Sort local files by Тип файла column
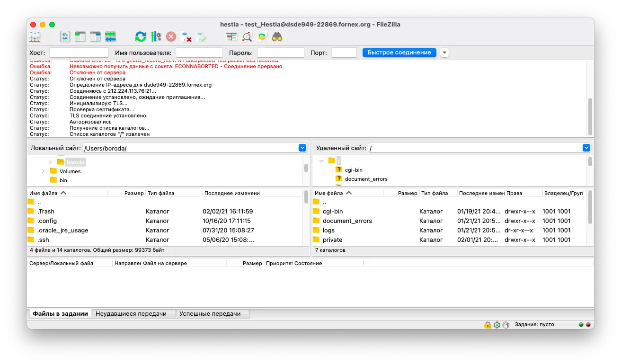 [x=174, y=193]
